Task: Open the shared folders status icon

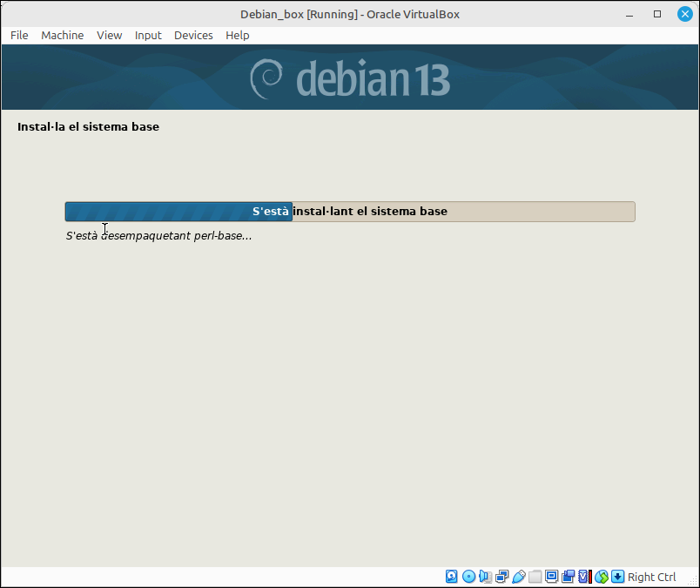Action: coord(535,577)
